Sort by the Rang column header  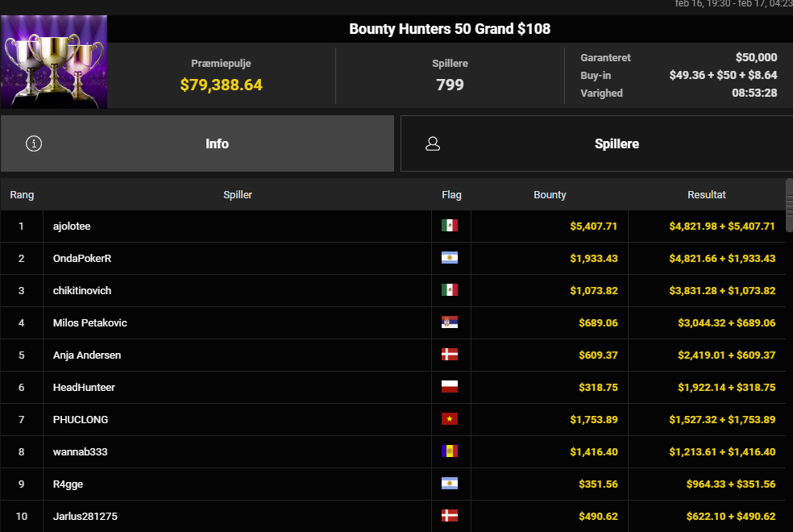(x=22, y=194)
